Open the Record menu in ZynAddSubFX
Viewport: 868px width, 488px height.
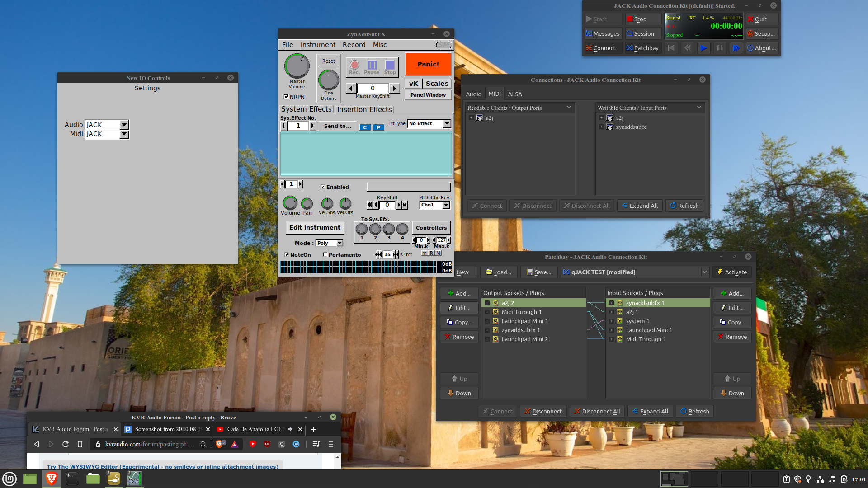pos(354,45)
